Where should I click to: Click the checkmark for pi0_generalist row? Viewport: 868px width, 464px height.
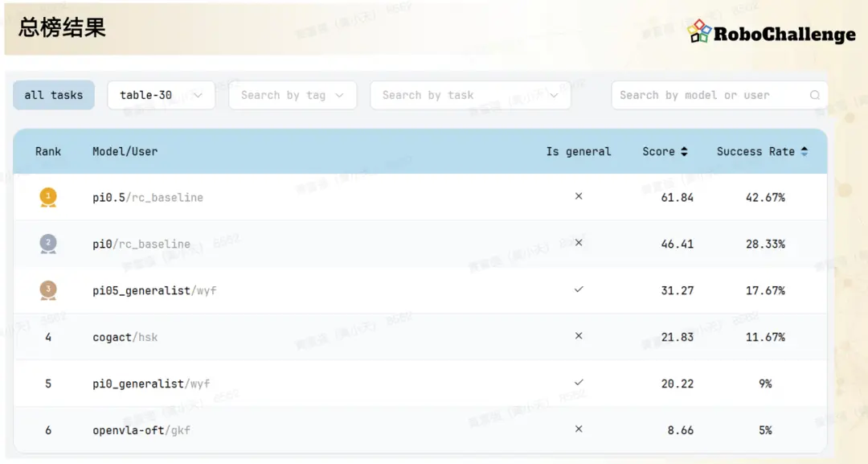click(579, 383)
